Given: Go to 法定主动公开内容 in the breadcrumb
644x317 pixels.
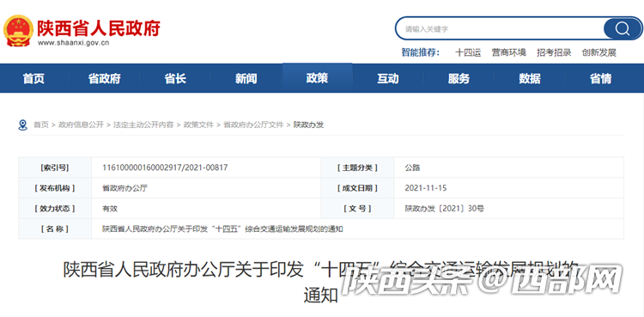Looking at the screenshot, I should pyautogui.click(x=143, y=125).
